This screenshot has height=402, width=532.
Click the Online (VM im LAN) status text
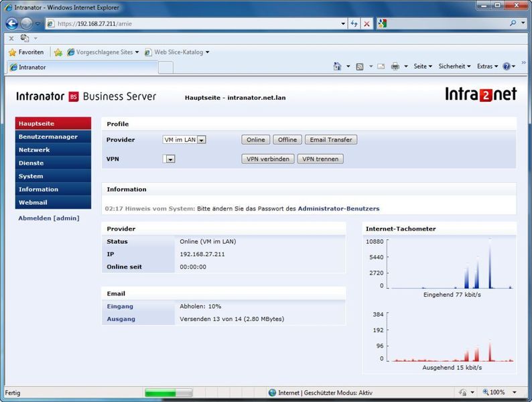tap(208, 242)
